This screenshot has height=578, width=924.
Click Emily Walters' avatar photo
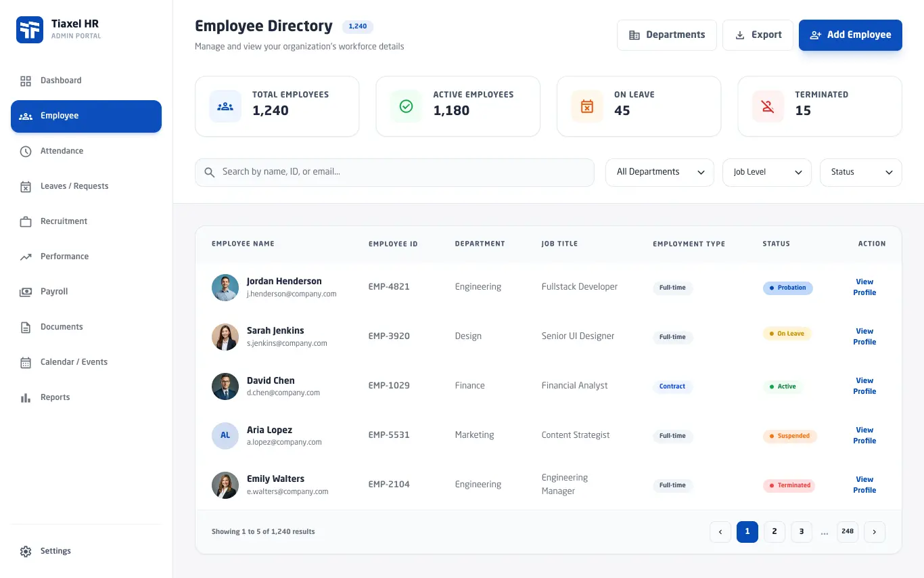(x=225, y=485)
